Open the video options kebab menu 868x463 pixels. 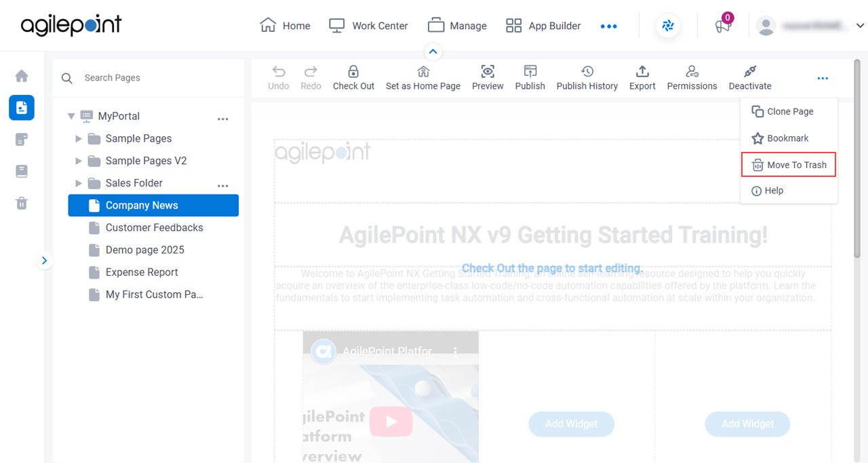tap(456, 351)
